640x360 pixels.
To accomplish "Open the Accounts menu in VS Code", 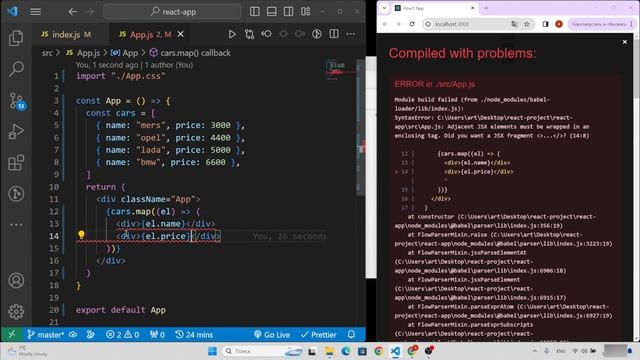I will pos(16,281).
